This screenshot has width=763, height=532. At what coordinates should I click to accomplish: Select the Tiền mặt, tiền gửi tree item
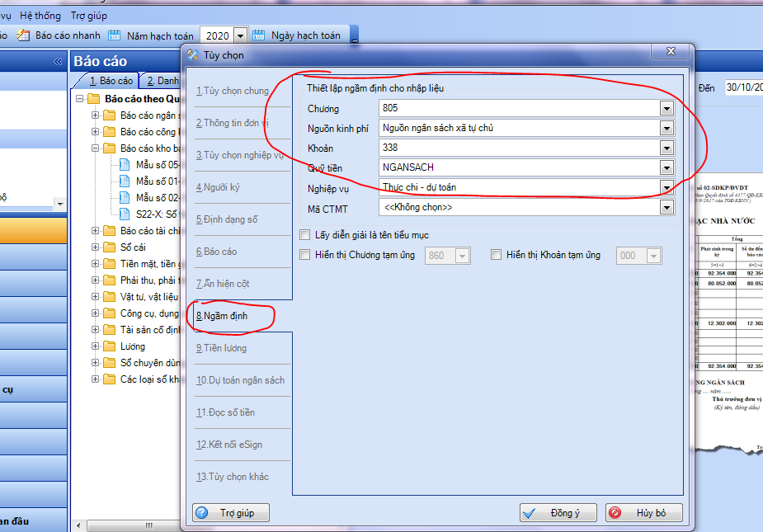[x=150, y=264]
